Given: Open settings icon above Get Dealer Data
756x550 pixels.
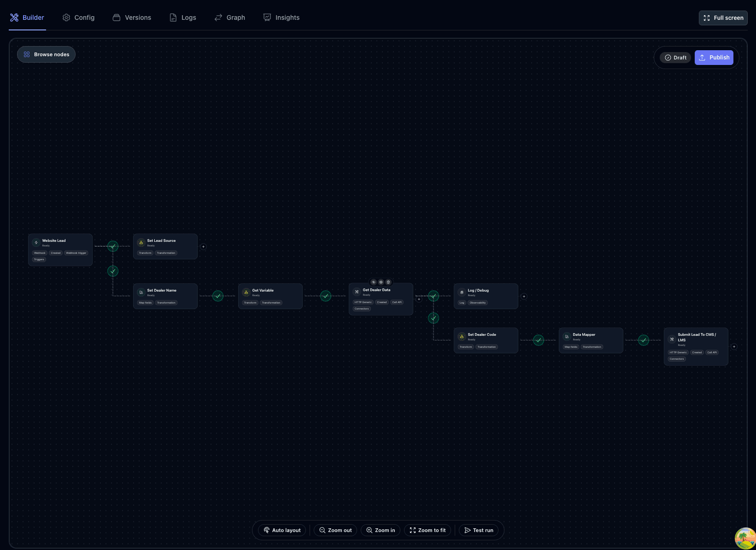Looking at the screenshot, I should pos(381,282).
